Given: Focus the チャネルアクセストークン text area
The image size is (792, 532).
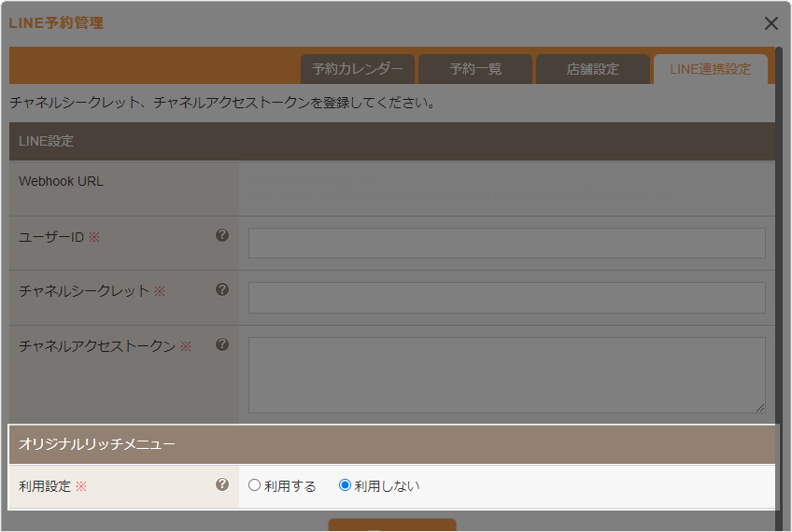Looking at the screenshot, I should click(506, 375).
